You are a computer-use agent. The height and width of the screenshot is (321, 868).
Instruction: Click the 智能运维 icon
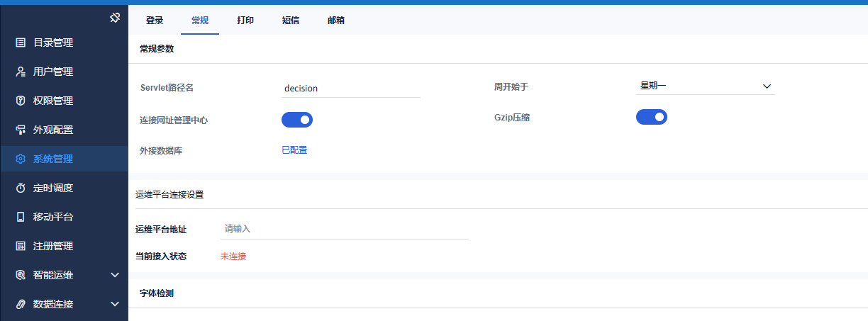[21, 275]
